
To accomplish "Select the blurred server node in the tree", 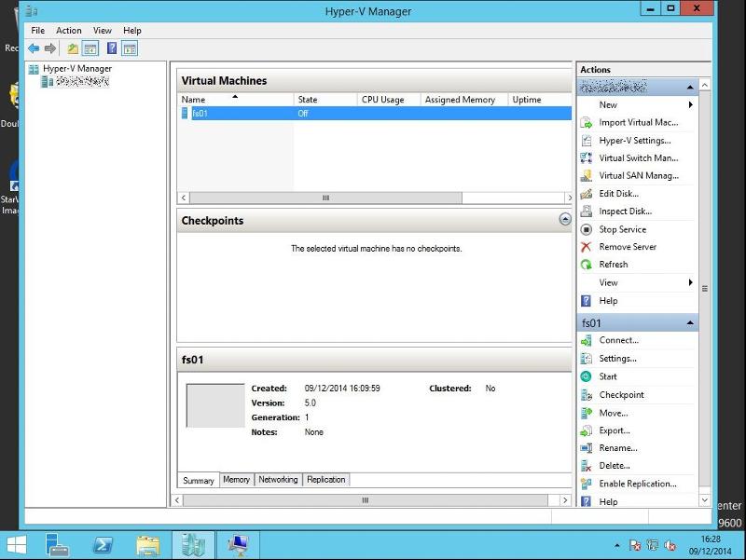I will pos(82,82).
